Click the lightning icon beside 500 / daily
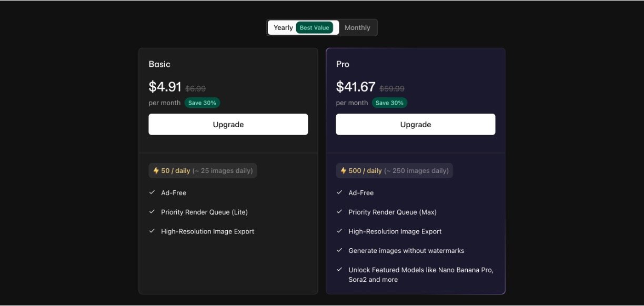 click(x=343, y=171)
